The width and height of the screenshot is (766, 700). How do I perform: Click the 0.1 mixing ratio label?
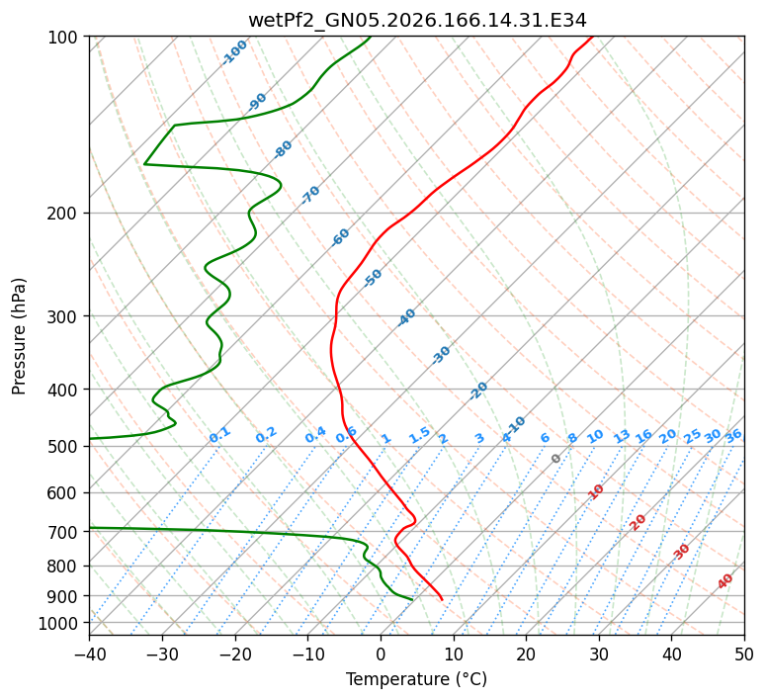click(x=219, y=435)
